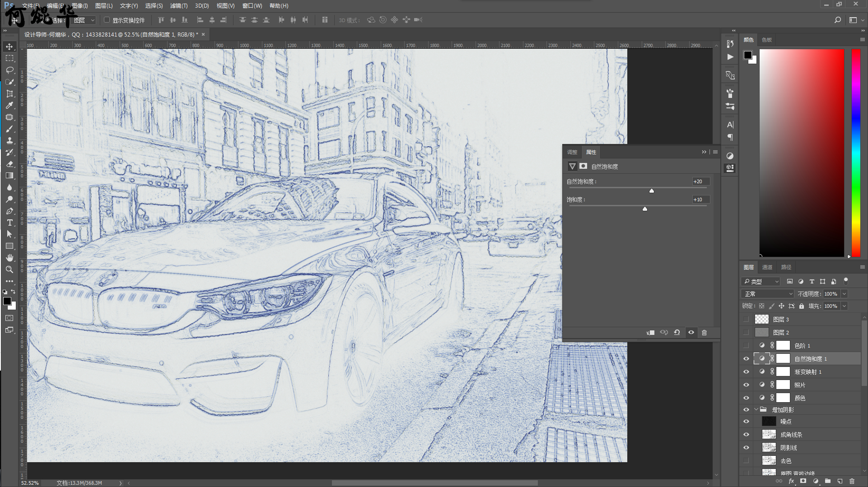The image size is (868, 487).
Task: Select the Eyedropper tool
Action: click(9, 106)
